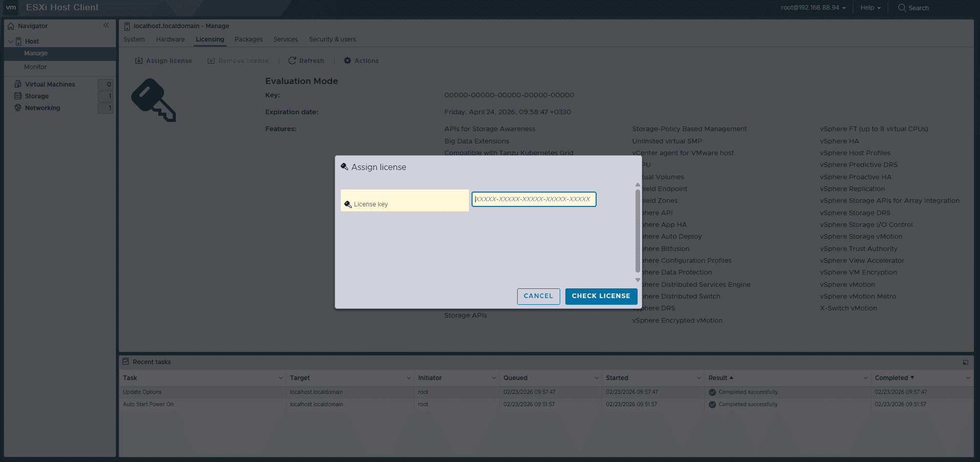Image resolution: width=980 pixels, height=462 pixels.
Task: Switch to the Packages tab
Action: coord(249,39)
